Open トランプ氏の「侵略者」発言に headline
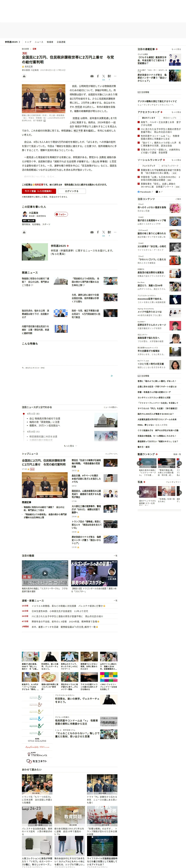The width and height of the screenshot is (186, 868). tap(86, 525)
